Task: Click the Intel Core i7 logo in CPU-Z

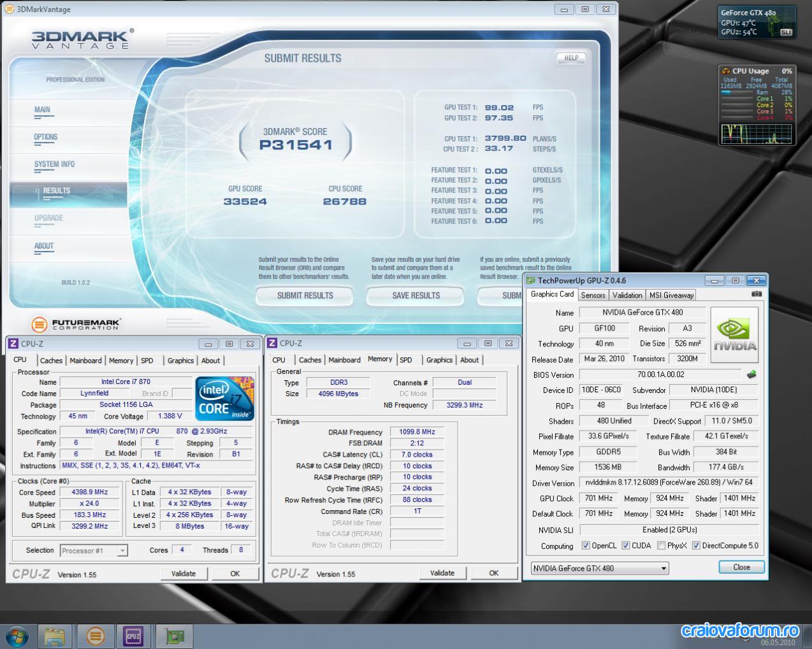Action: point(225,398)
